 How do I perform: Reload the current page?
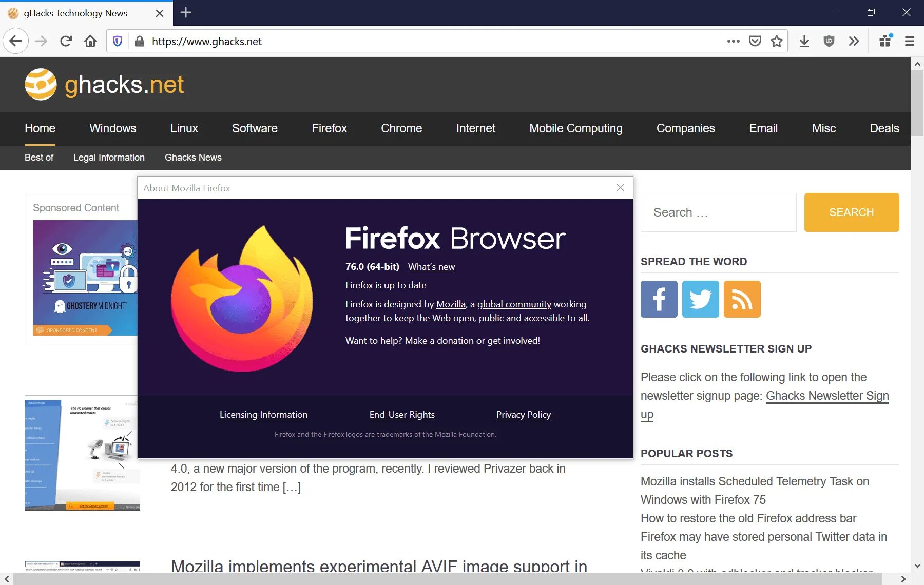click(66, 41)
